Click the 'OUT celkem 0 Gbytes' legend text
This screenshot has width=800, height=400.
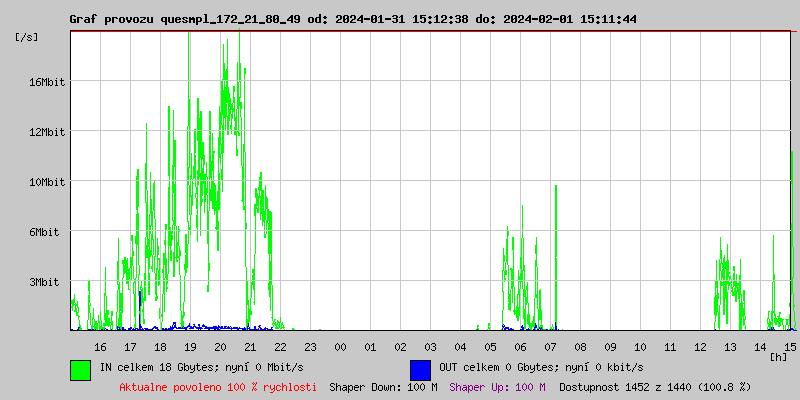pos(541,367)
